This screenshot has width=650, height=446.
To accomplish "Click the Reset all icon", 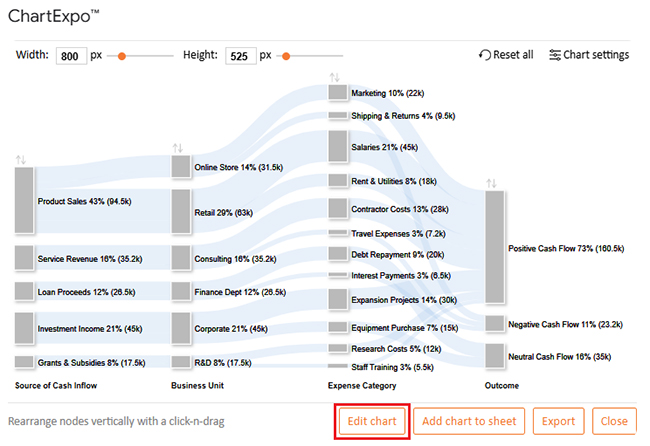I will (485, 55).
